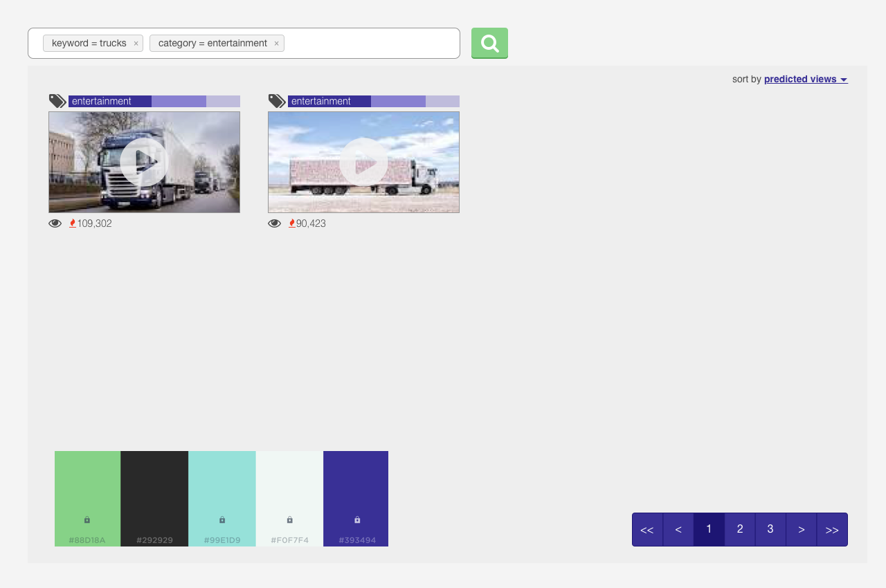Select page 1 in pagination
886x588 pixels.
click(709, 529)
